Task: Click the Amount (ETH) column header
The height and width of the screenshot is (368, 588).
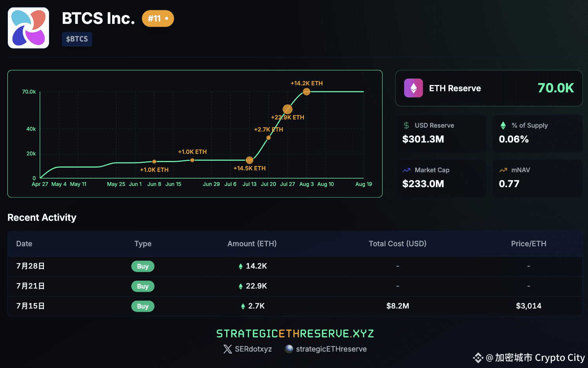Action: click(252, 244)
